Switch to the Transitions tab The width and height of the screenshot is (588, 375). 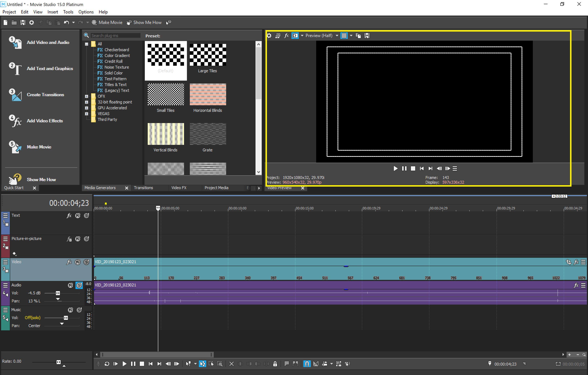143,188
